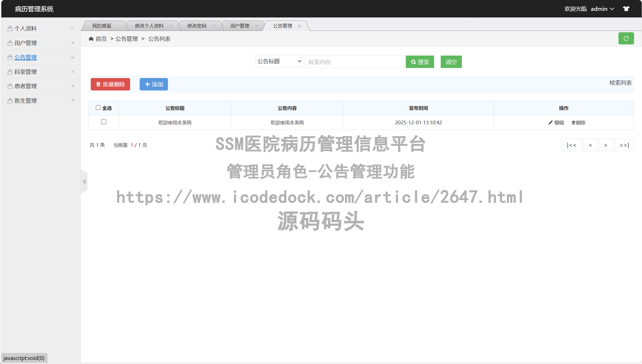Viewport: 642px width, 364px height.
Task: Click the trash icon on 批量删除 button
Action: 98,84
